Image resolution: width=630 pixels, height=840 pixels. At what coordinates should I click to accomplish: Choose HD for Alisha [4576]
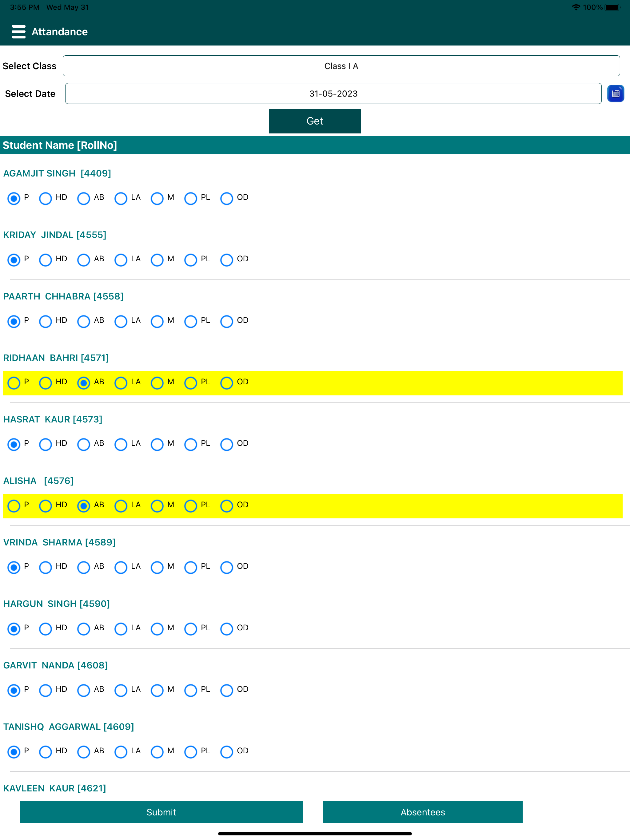tap(45, 506)
